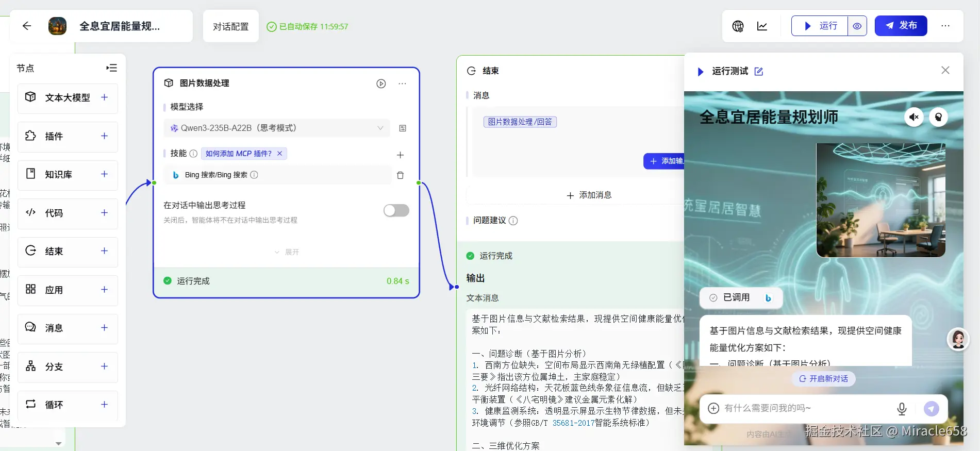Click 添加消息 in the 结束 node

pyautogui.click(x=589, y=195)
